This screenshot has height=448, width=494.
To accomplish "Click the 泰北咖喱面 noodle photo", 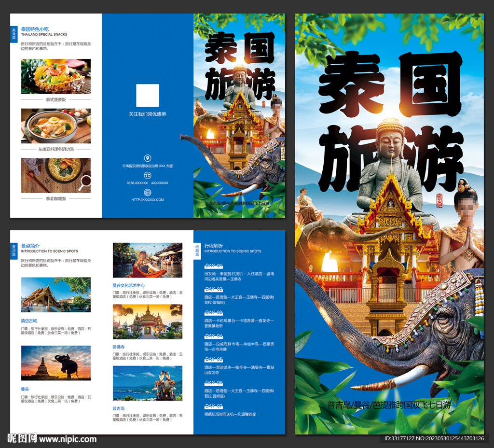I will click(55, 174).
